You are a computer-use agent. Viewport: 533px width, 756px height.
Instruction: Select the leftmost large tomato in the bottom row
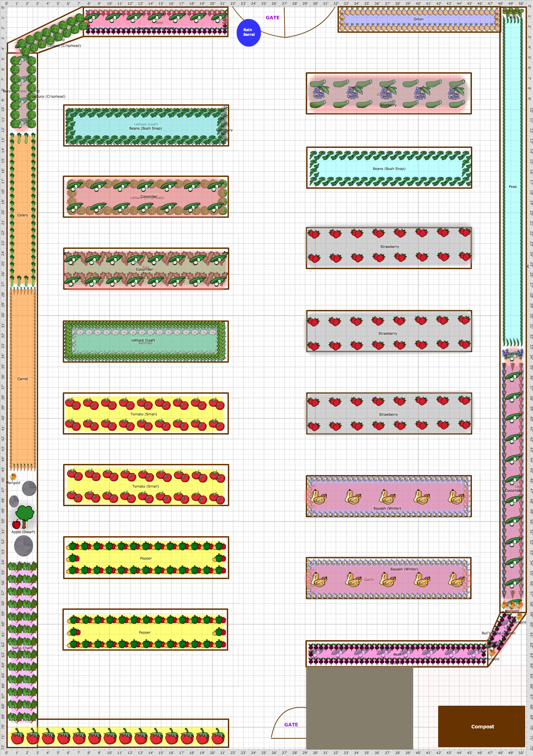[x=17, y=736]
